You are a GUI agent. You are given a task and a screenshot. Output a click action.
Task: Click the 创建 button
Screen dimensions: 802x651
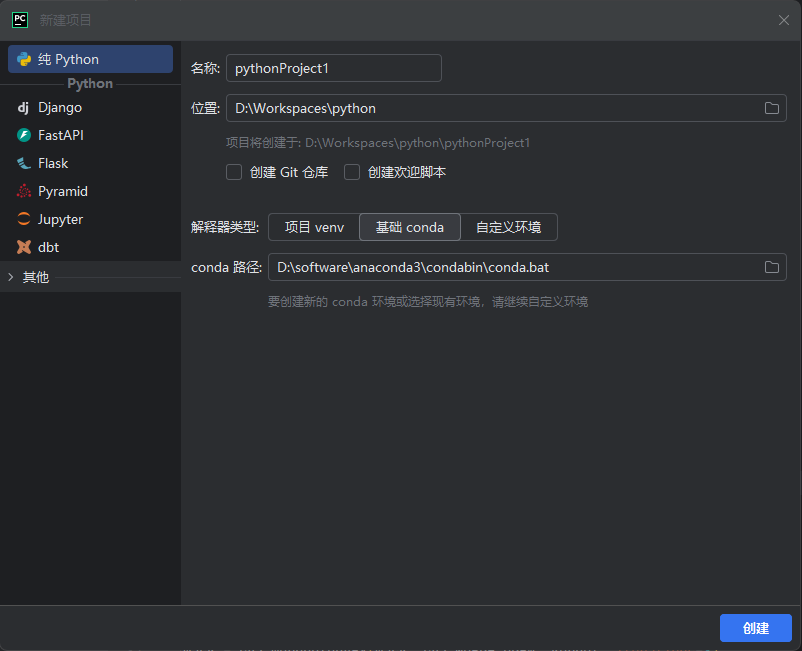[x=755, y=628]
